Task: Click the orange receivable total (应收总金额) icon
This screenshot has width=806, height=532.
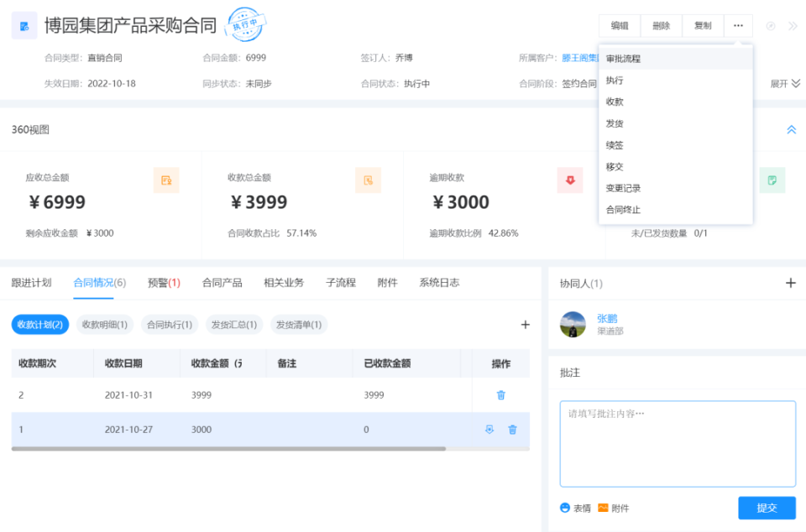Action: click(166, 180)
